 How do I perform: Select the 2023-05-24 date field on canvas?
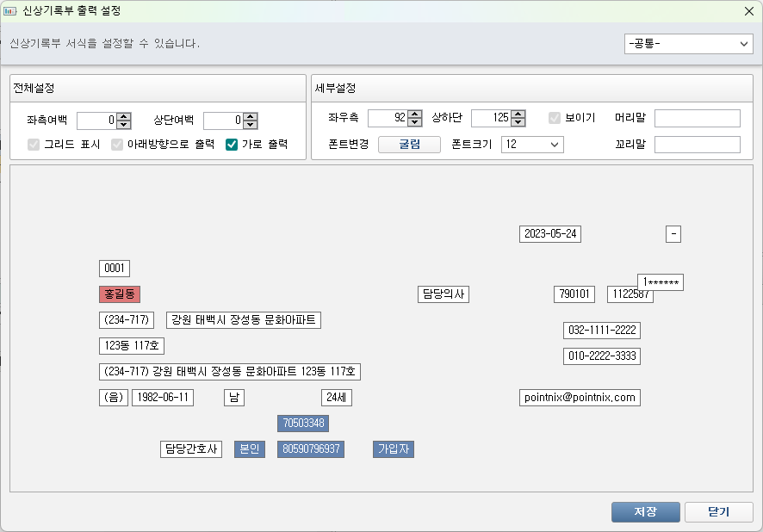point(550,234)
